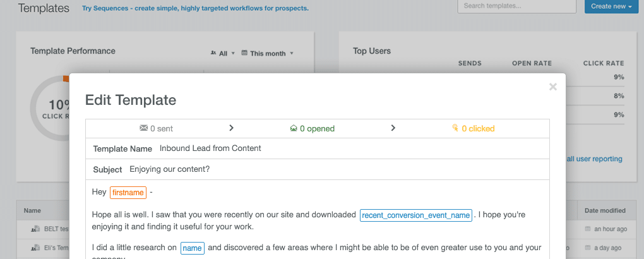
Task: Click the calendar icon next to This month
Action: point(244,53)
